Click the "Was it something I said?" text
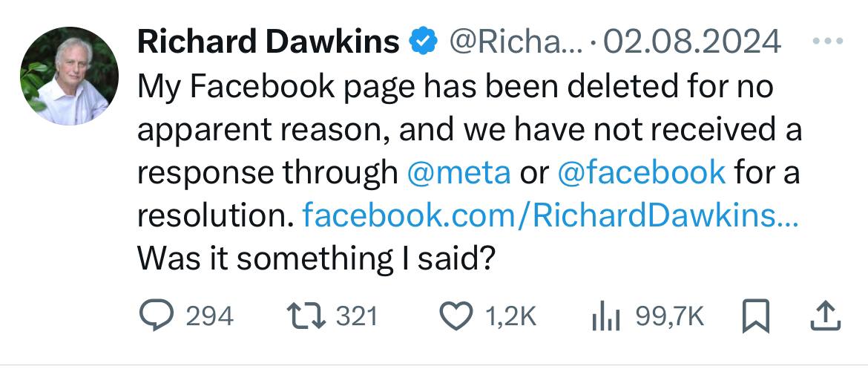 coord(316,258)
